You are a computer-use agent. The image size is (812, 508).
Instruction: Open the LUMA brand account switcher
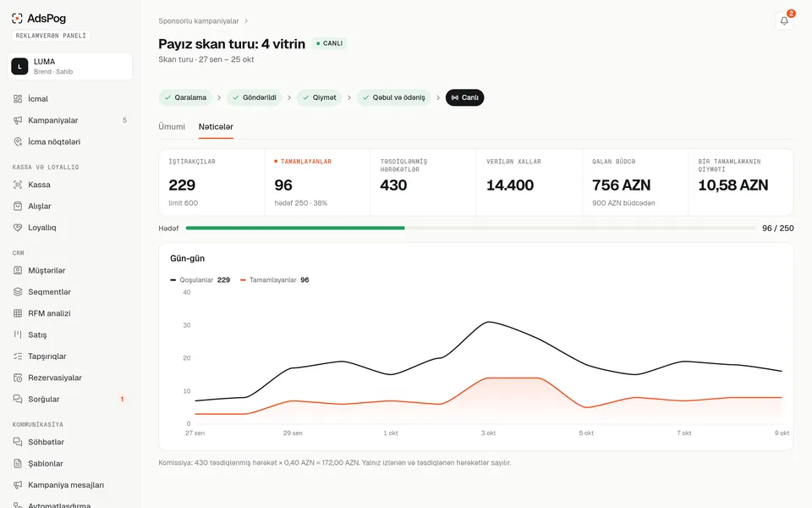tap(70, 66)
